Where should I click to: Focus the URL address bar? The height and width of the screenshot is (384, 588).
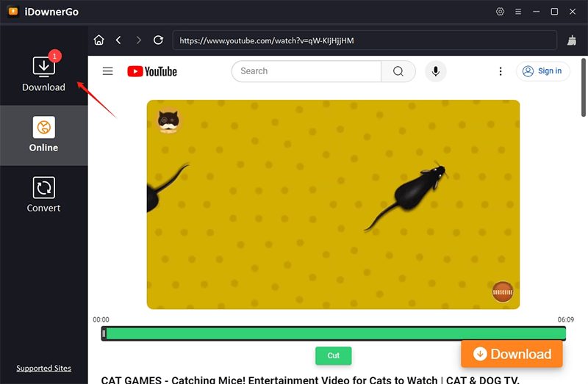click(x=365, y=40)
